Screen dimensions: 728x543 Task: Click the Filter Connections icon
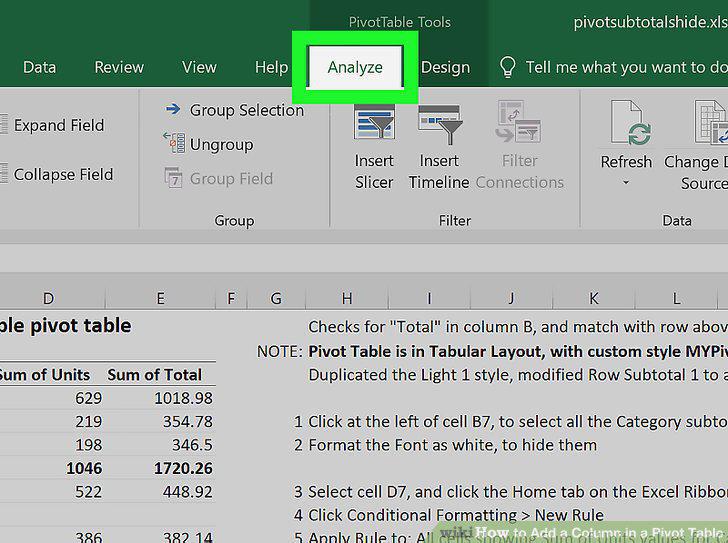[x=518, y=122]
